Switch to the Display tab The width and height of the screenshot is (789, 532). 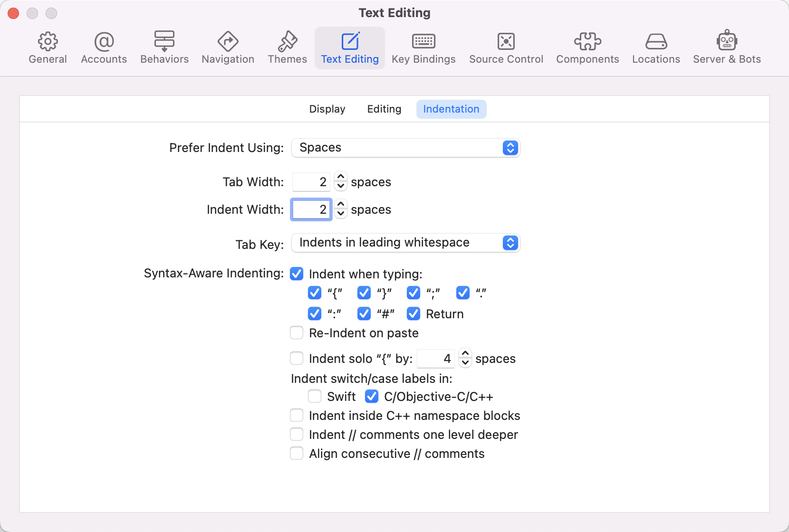tap(327, 109)
